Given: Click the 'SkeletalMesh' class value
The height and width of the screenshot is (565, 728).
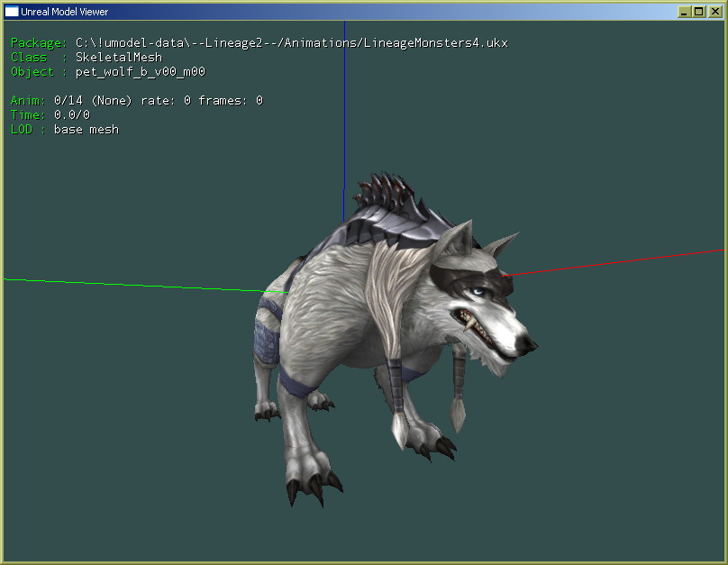Looking at the screenshot, I should coord(119,58).
